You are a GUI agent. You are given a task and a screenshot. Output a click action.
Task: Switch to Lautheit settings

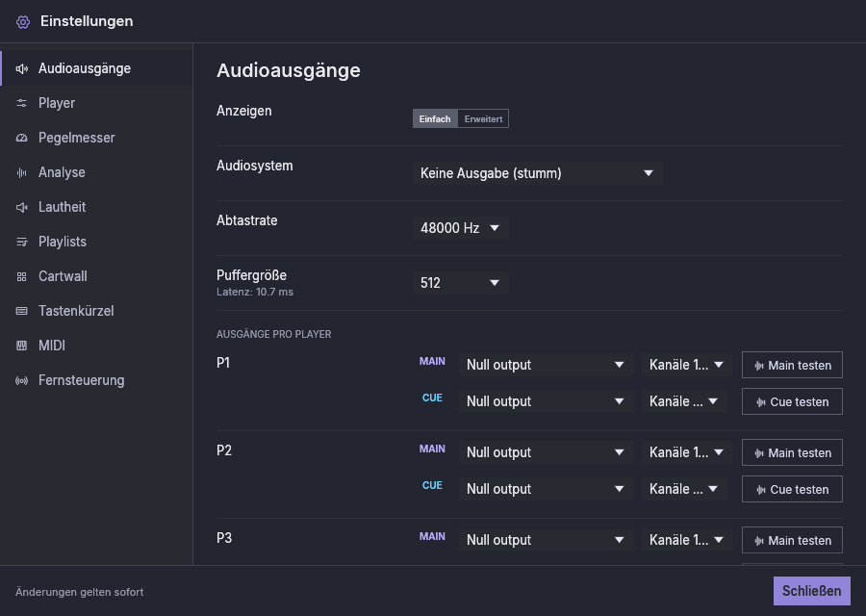(96, 207)
